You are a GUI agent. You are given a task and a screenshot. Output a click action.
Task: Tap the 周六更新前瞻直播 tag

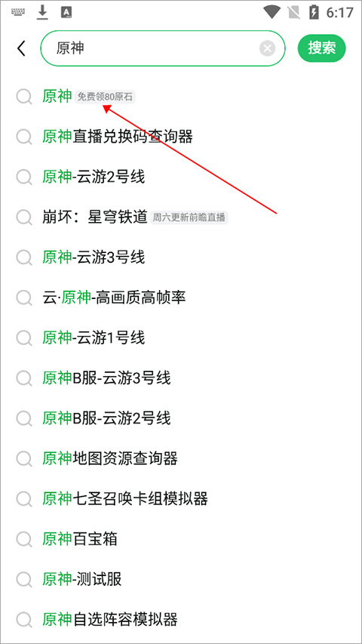point(189,217)
